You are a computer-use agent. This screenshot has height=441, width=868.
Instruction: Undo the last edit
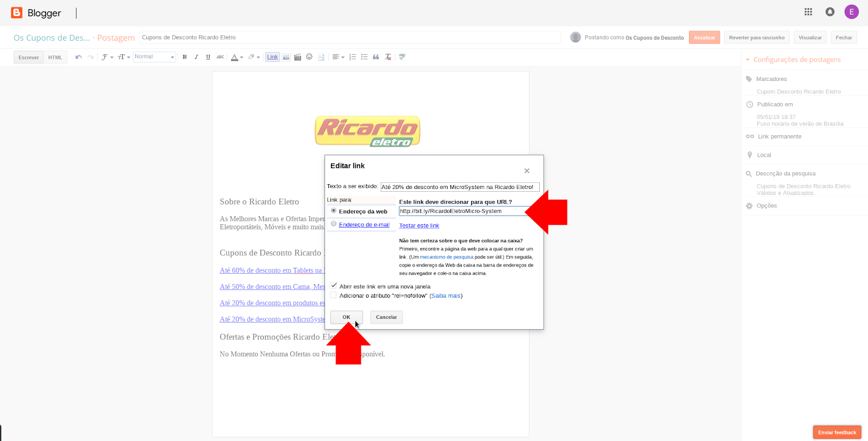click(x=79, y=57)
